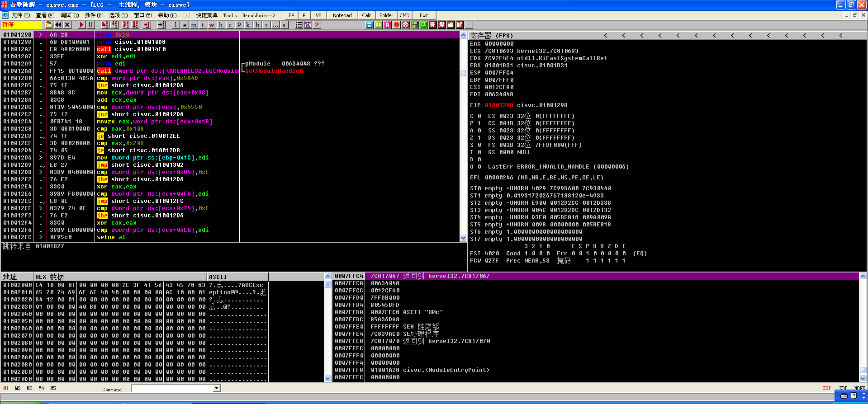Open the BreakPoint-> menu
This screenshot has width=868, height=404.
[258, 15]
